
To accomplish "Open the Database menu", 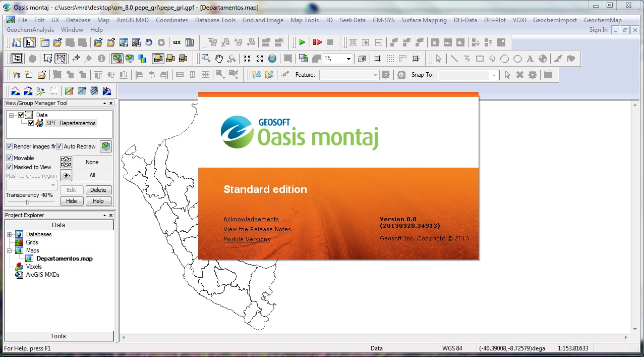I will (78, 20).
